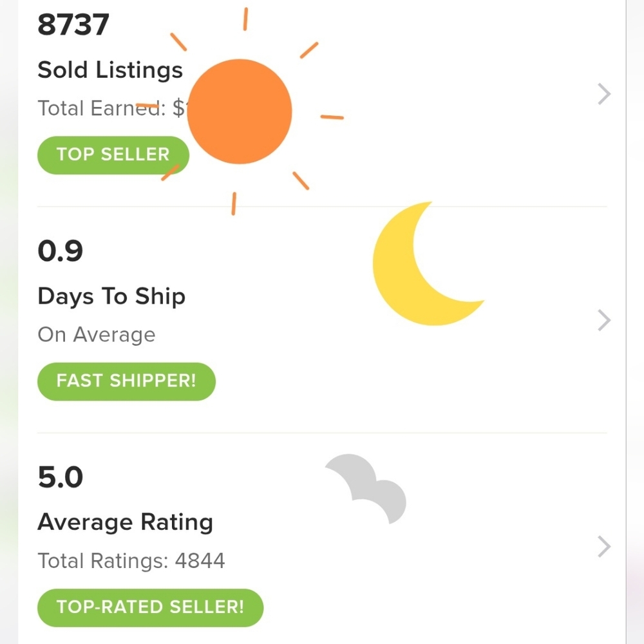Click the FAST SHIPPER! badge

pos(126,381)
